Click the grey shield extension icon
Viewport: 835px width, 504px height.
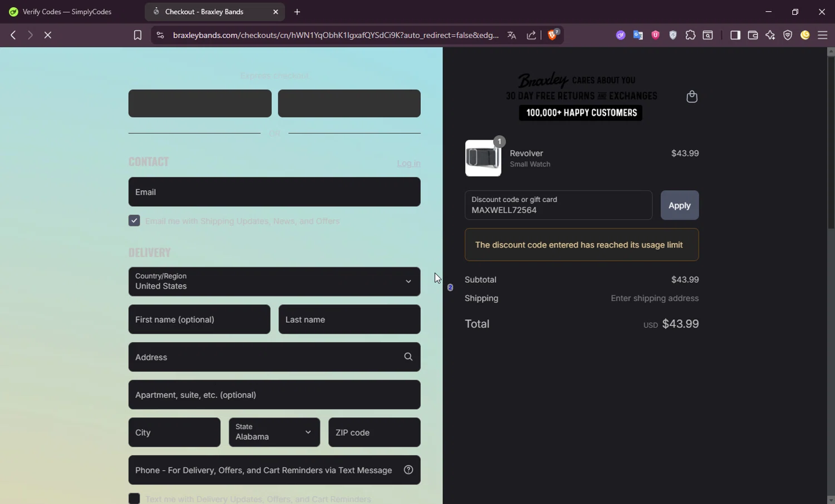673,35
